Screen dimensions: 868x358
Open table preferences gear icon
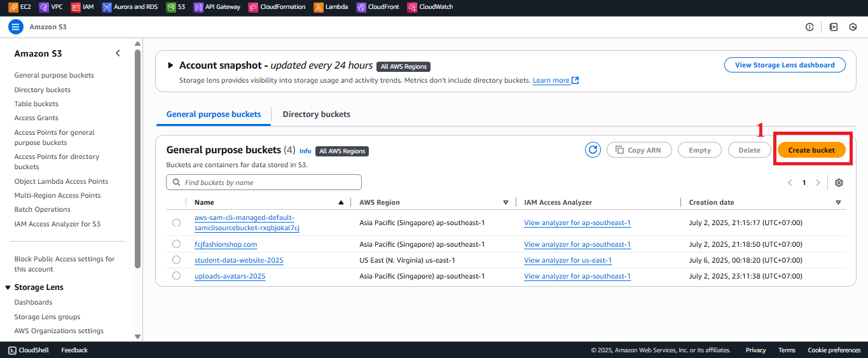839,182
